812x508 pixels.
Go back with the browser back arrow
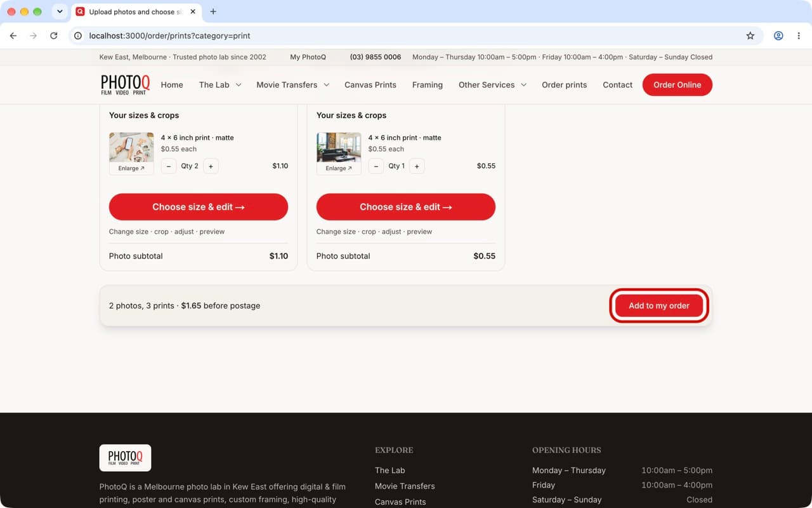click(13, 36)
